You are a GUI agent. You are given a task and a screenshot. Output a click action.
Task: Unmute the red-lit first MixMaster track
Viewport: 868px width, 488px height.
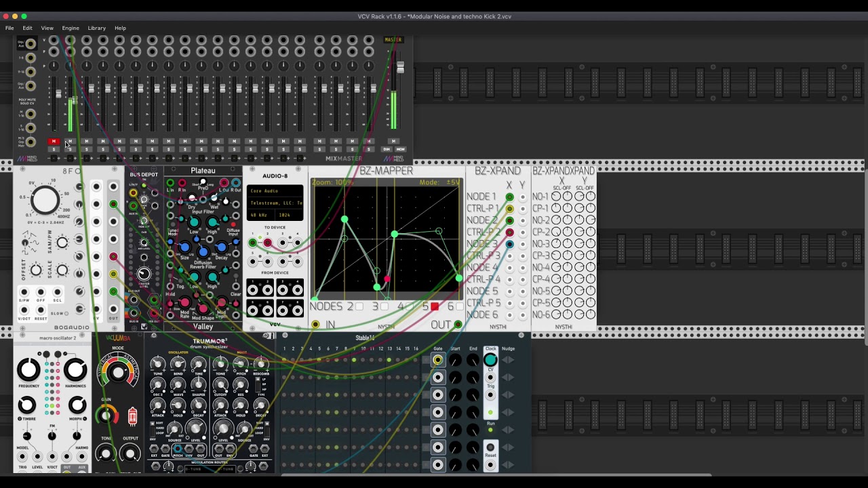click(x=54, y=142)
